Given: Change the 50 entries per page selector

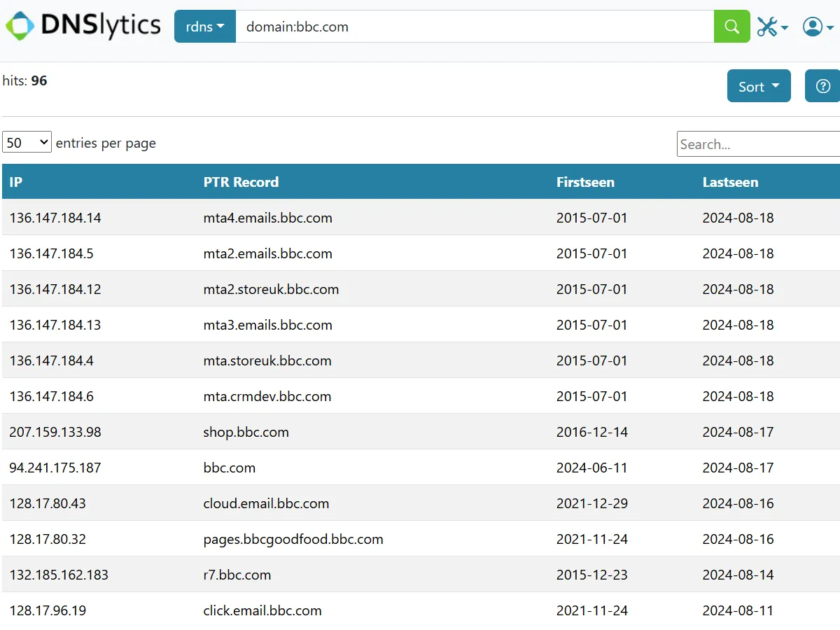Looking at the screenshot, I should click(27, 143).
